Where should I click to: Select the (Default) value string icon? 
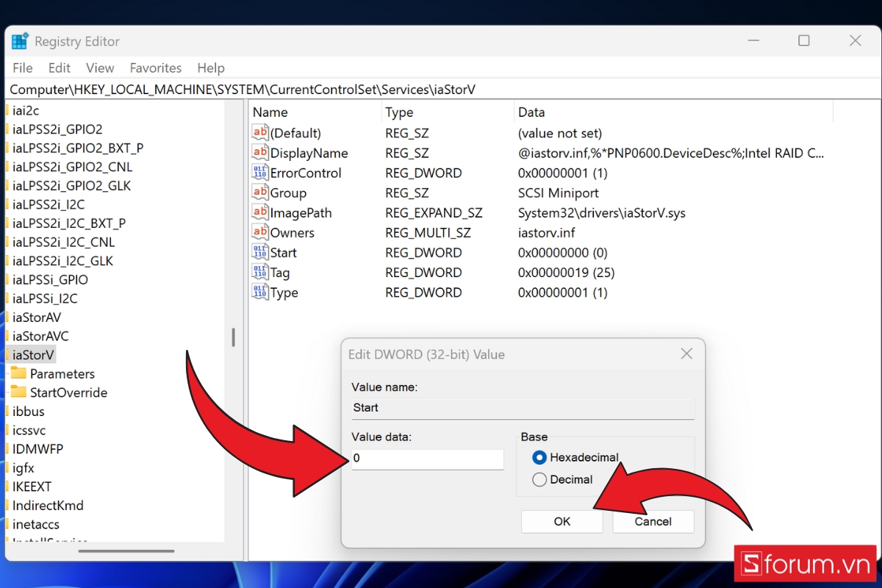260,133
